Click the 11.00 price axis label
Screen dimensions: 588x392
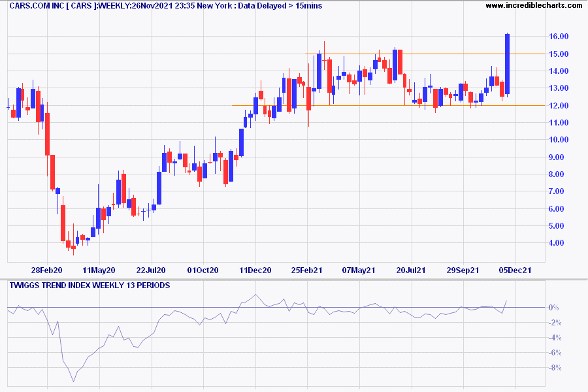[559, 123]
